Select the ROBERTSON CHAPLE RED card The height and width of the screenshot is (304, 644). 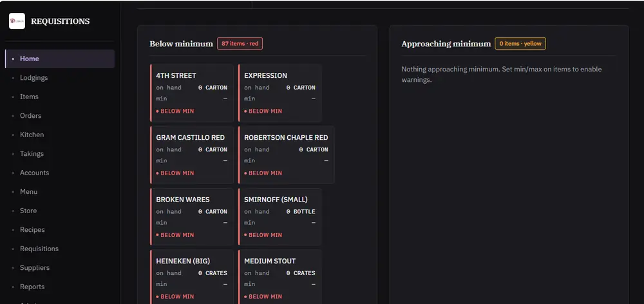287,155
